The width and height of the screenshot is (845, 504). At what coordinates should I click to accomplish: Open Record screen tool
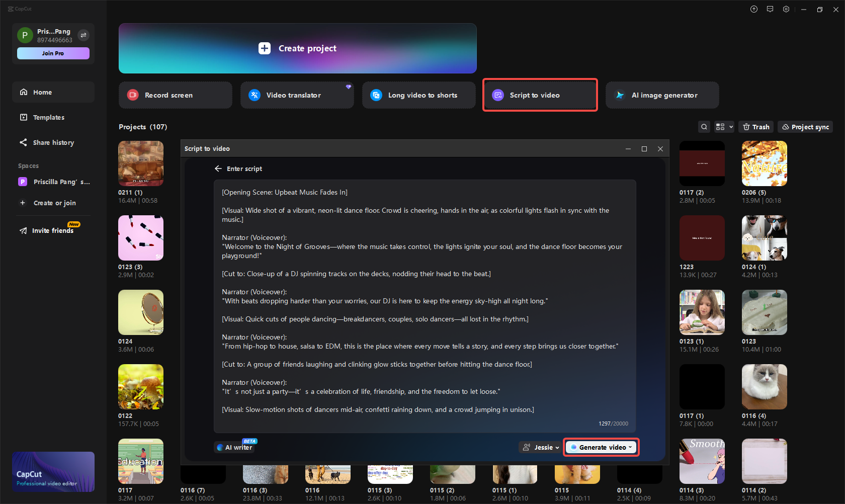pyautogui.click(x=176, y=95)
